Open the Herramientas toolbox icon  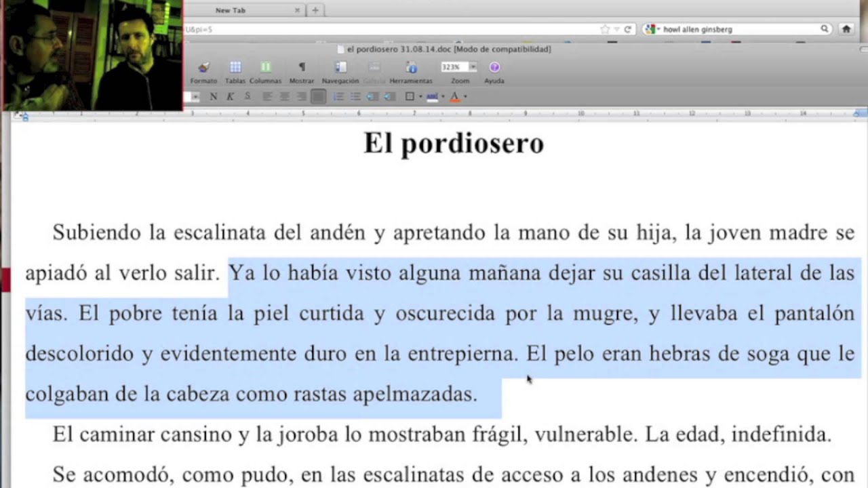tap(411, 67)
